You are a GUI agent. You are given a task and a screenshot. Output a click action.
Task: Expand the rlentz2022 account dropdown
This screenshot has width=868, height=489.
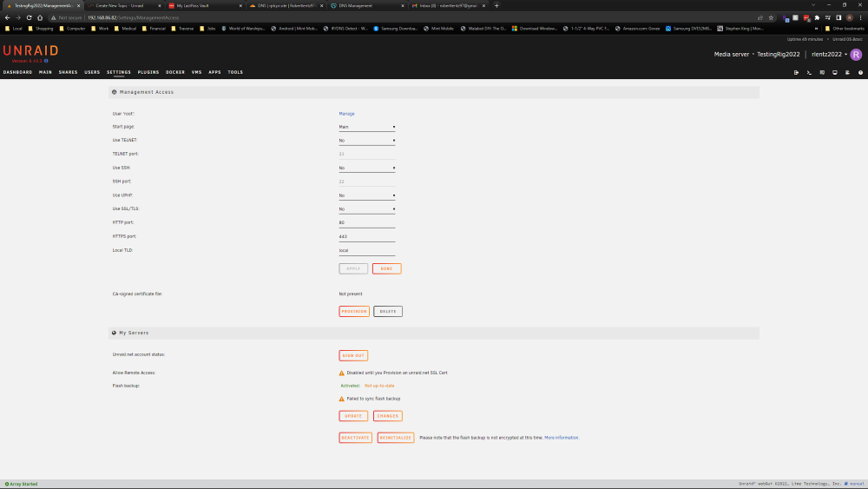tap(829, 54)
